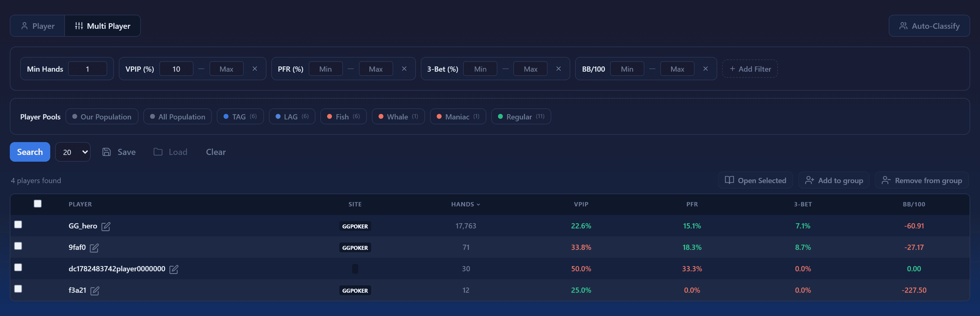Click the 33.3% PFR value
The width and height of the screenshot is (980, 316).
tap(692, 269)
